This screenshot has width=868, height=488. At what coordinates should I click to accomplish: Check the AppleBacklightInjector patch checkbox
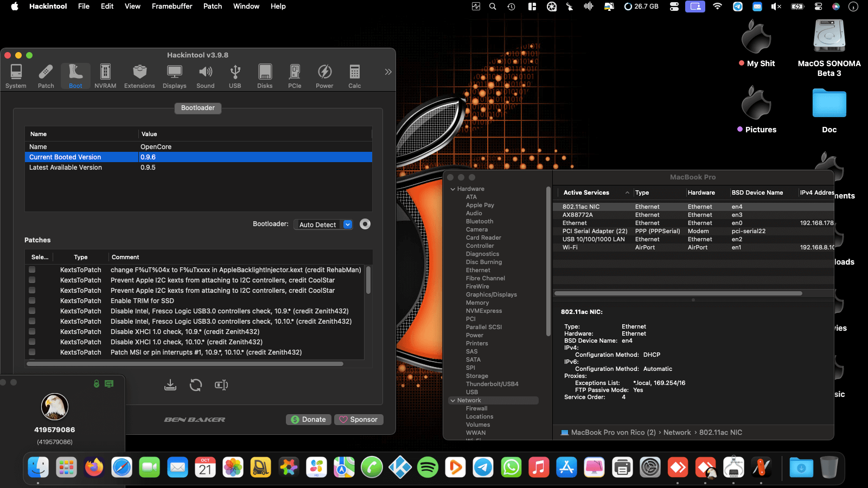pyautogui.click(x=32, y=269)
